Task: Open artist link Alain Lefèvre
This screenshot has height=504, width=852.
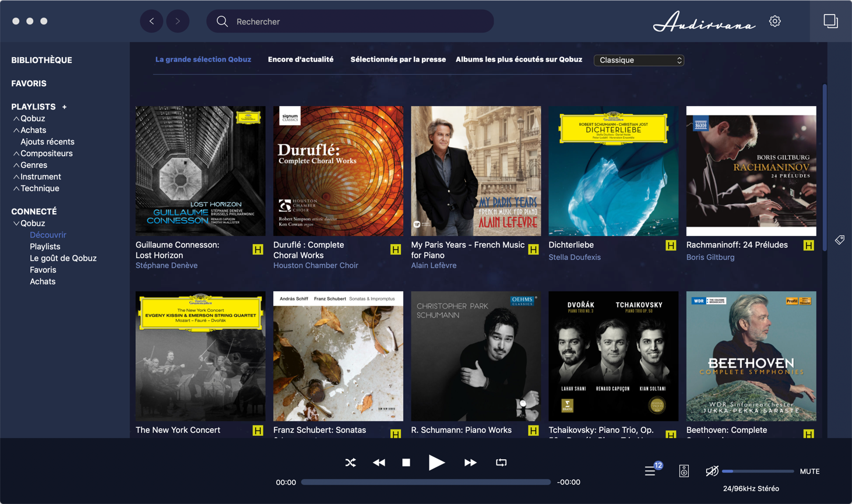Action: (x=434, y=266)
